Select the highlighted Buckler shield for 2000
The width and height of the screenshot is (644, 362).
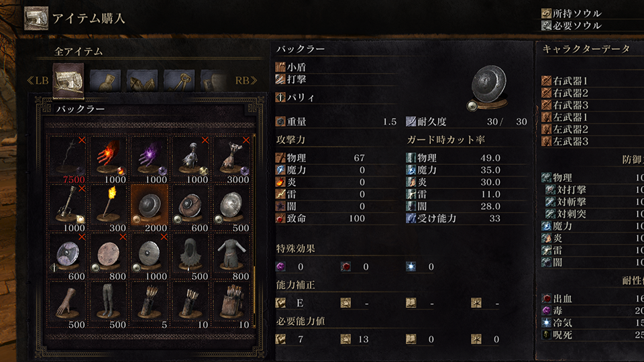150,208
